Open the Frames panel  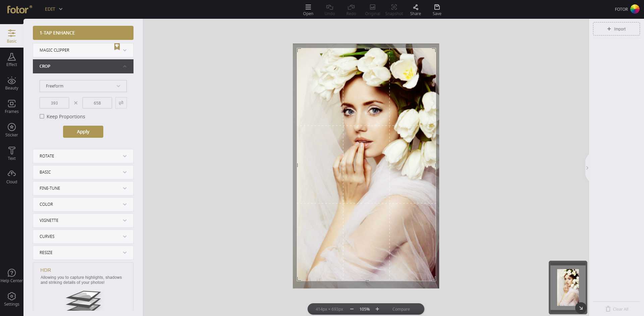tap(12, 107)
